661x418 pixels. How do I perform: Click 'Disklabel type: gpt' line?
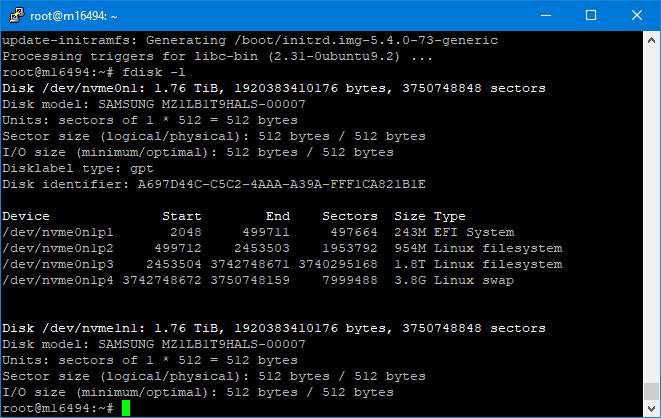tap(78, 168)
